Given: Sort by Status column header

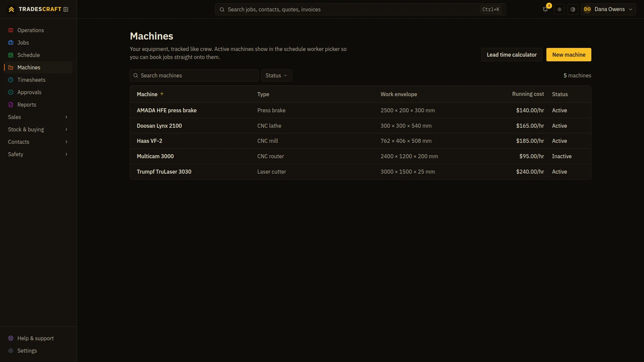Looking at the screenshot, I should point(560,94).
